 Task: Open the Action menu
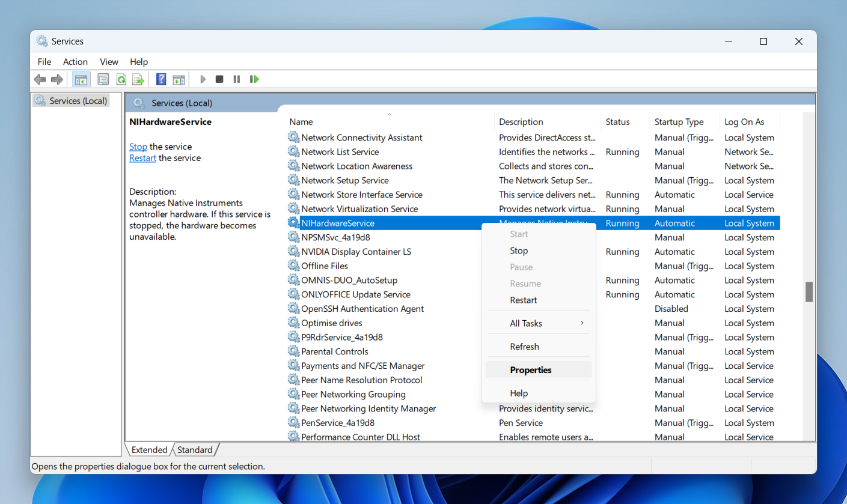pos(75,62)
